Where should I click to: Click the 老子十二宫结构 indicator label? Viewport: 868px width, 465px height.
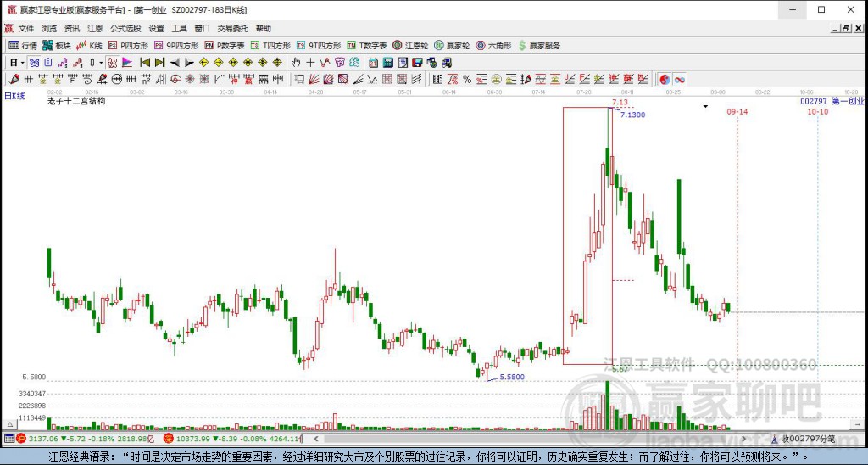pos(76,101)
